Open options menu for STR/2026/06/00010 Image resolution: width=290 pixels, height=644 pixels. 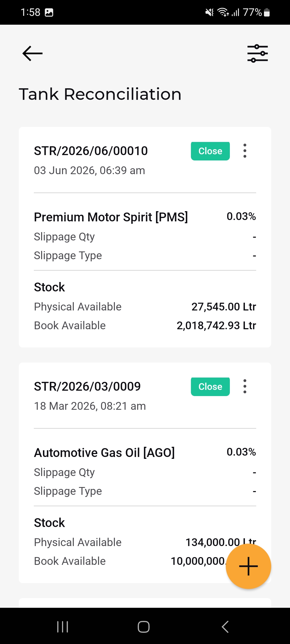(x=245, y=151)
